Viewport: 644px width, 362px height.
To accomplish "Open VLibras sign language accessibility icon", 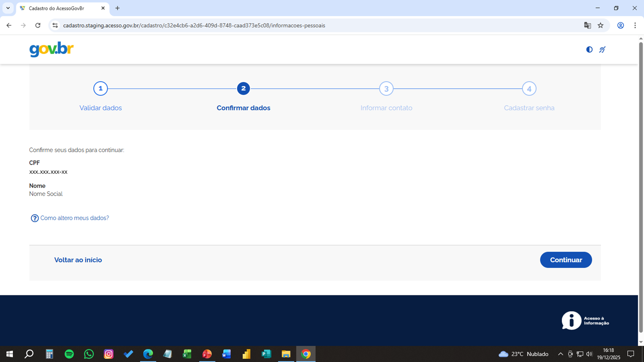I will [x=602, y=50].
